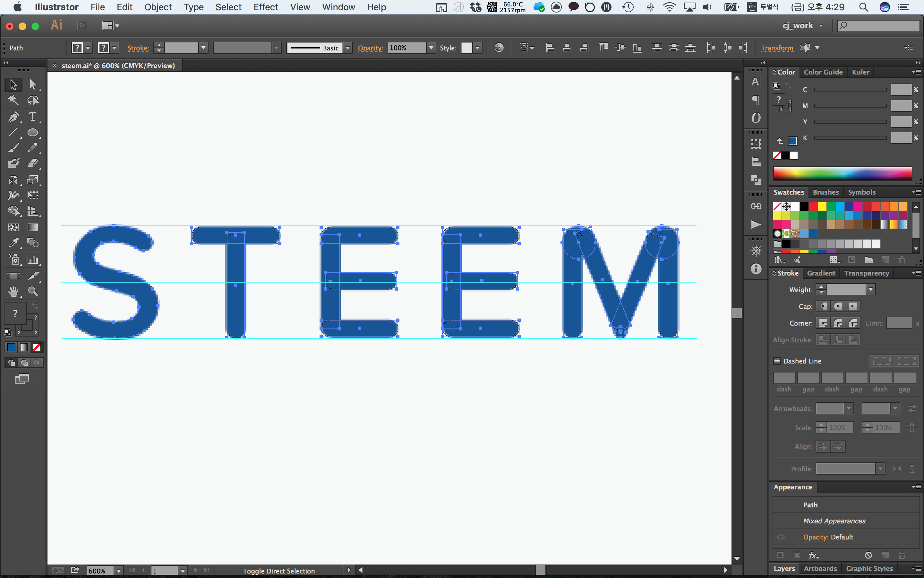Select the Type tool
This screenshot has width=924, height=578.
coord(33,117)
